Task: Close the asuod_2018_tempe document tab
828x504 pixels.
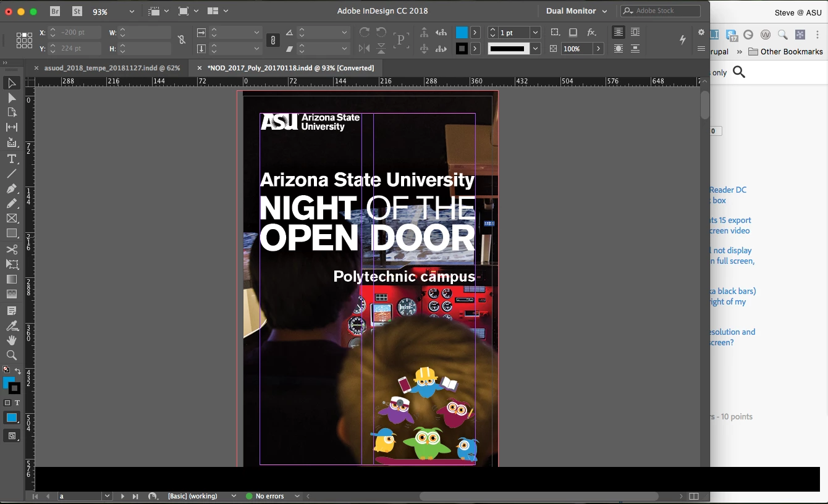Action: [36, 68]
